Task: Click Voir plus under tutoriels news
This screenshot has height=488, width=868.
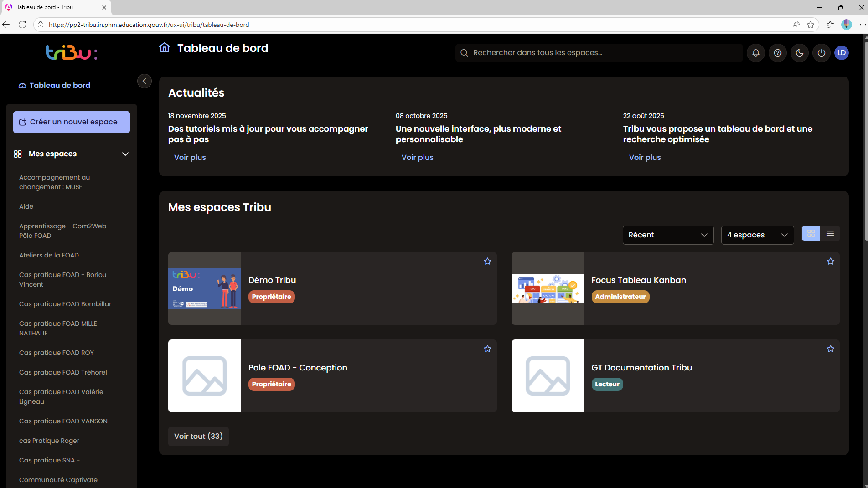Action: point(190,157)
